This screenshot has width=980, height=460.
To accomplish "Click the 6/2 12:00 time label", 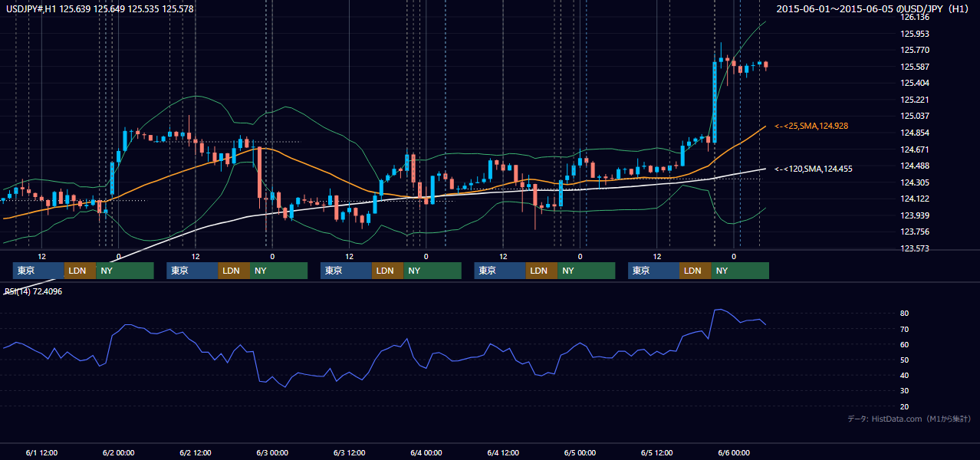I will pos(196,452).
